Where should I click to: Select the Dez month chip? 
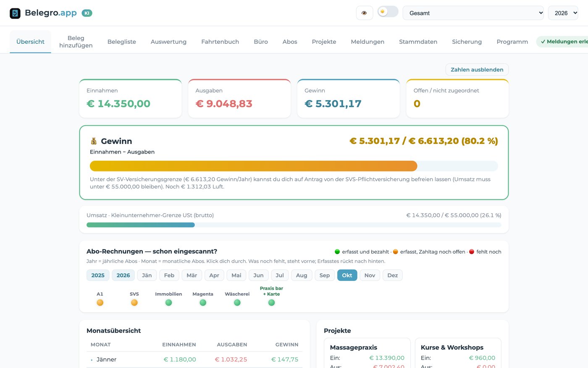pyautogui.click(x=393, y=275)
